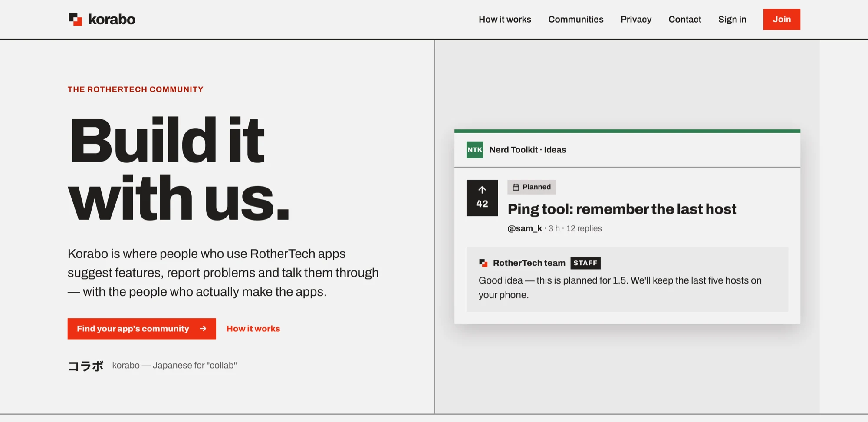Click the Build it with us headline
868x422 pixels.
[x=178, y=168]
